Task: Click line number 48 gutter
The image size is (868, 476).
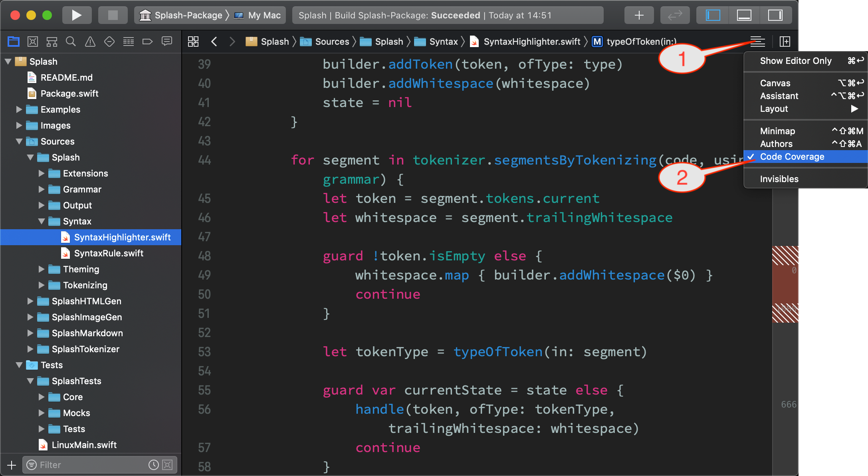Action: pos(204,256)
